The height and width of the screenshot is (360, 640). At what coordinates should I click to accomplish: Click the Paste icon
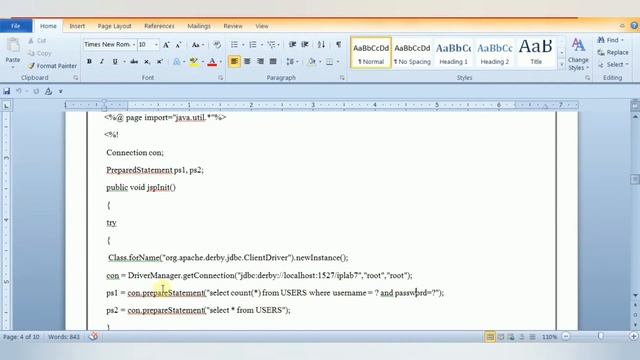point(13,45)
